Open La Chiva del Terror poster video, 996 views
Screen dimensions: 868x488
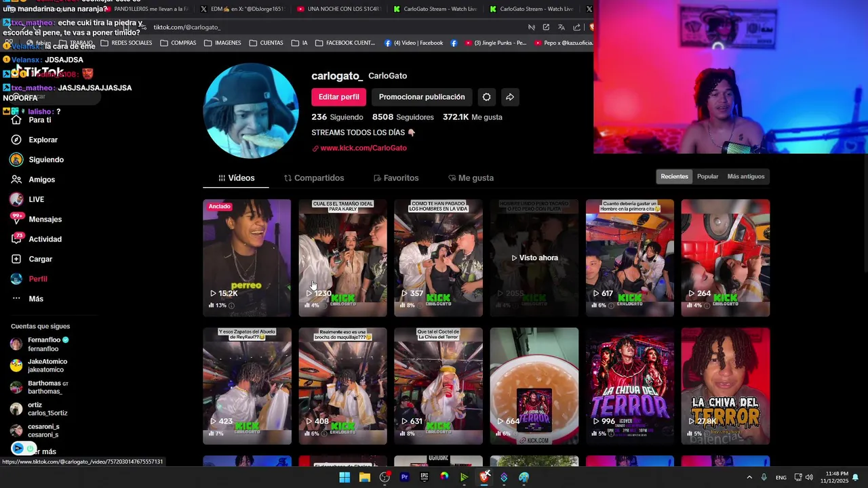pyautogui.click(x=629, y=386)
